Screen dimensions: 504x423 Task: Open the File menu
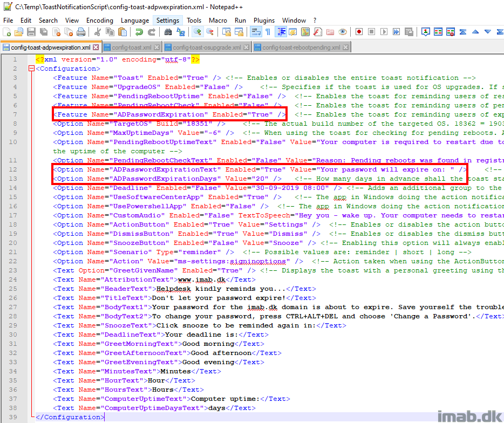click(8, 21)
